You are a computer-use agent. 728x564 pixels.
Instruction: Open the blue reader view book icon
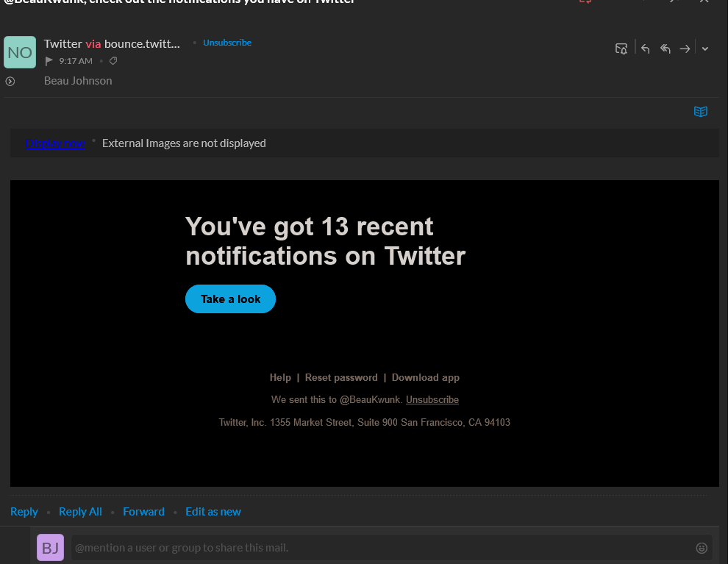(x=701, y=112)
